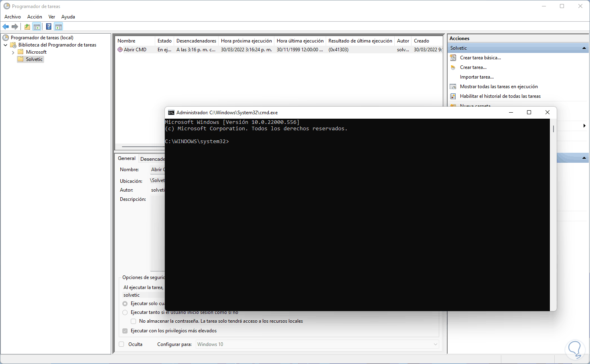
Task: Select Ejecutar tanto si el usuario inició sesión radio
Action: point(125,313)
